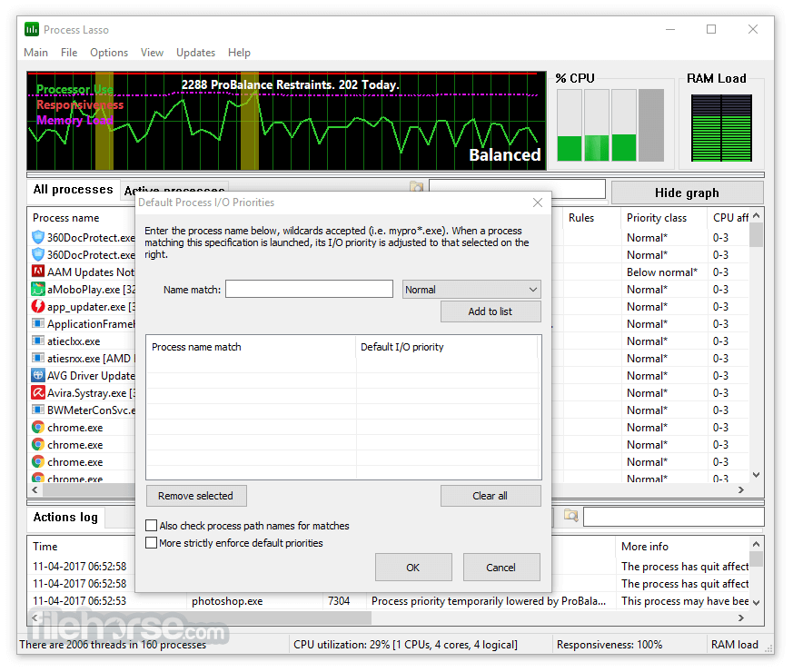Click the RAM Load meter
This screenshot has height=672, width=793.
(721, 128)
